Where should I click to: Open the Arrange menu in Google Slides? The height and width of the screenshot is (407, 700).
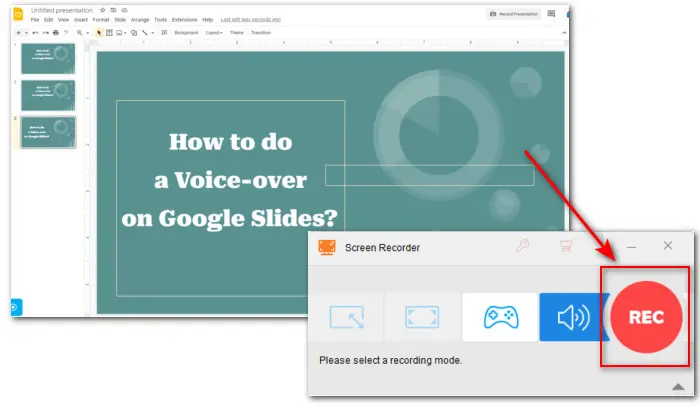coord(140,20)
